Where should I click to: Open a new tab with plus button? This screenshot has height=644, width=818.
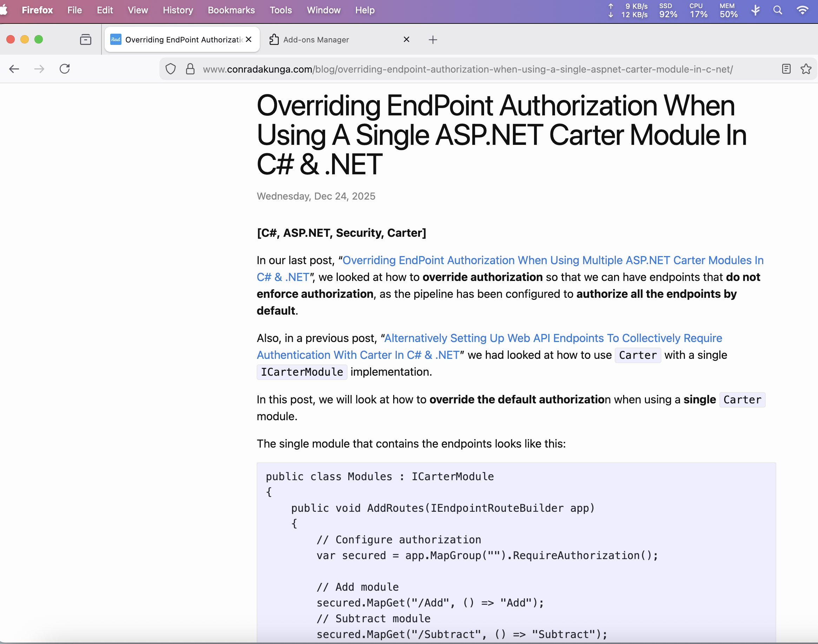click(x=433, y=40)
